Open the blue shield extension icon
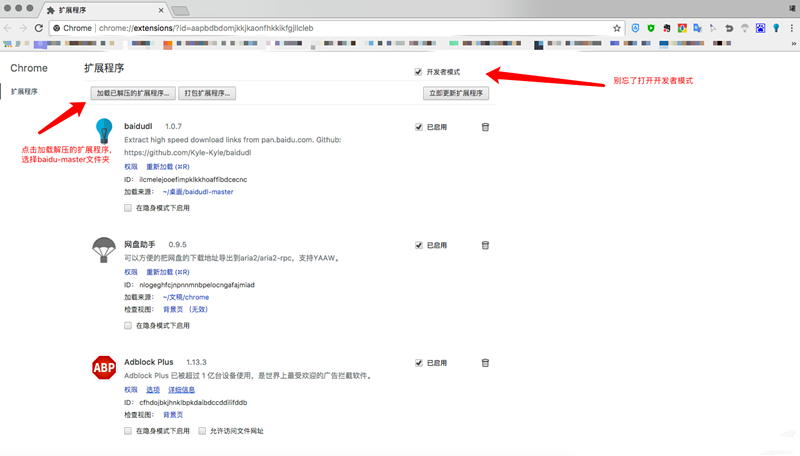The height and width of the screenshot is (456, 800). coord(635,28)
